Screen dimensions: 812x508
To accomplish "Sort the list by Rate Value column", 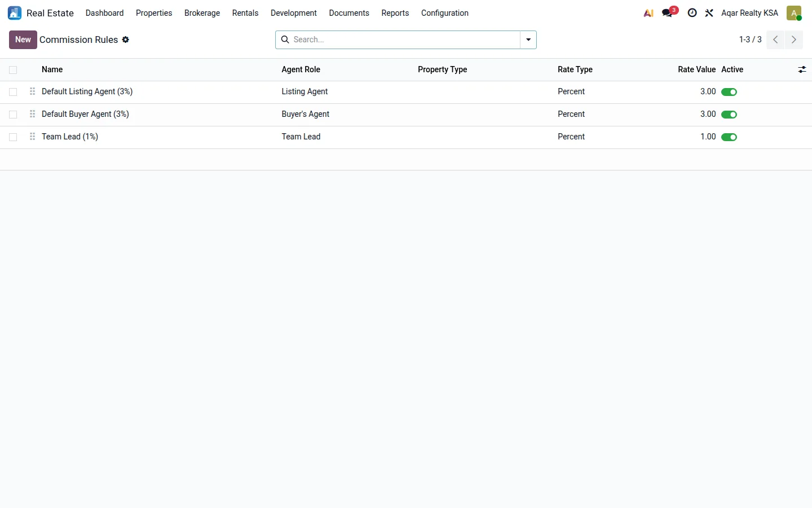I will [696, 69].
